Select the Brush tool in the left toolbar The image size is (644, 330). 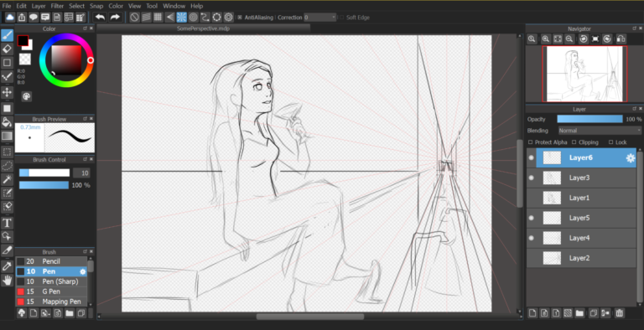pos(7,36)
